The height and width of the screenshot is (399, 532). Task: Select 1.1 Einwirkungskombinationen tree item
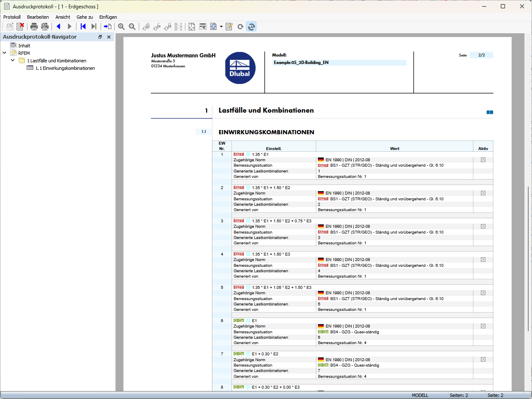[x=65, y=68]
